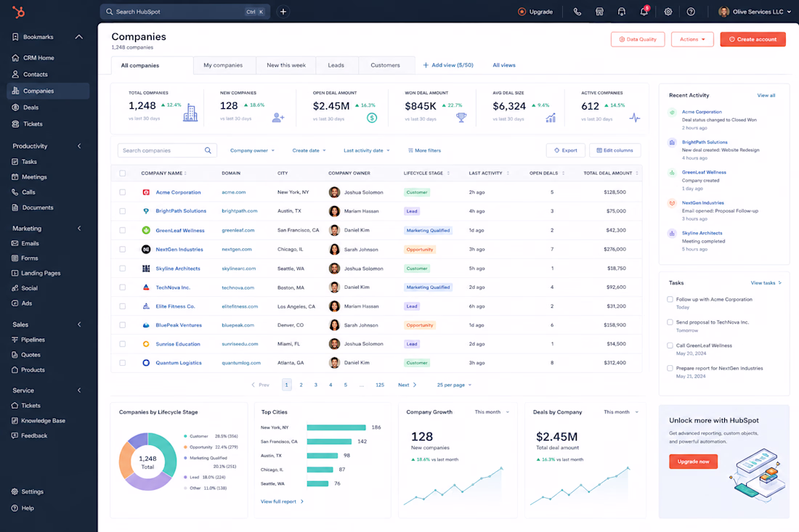Complete the Call GreenLeaf Wellness task
Image resolution: width=799 pixels, height=532 pixels.
coord(670,345)
